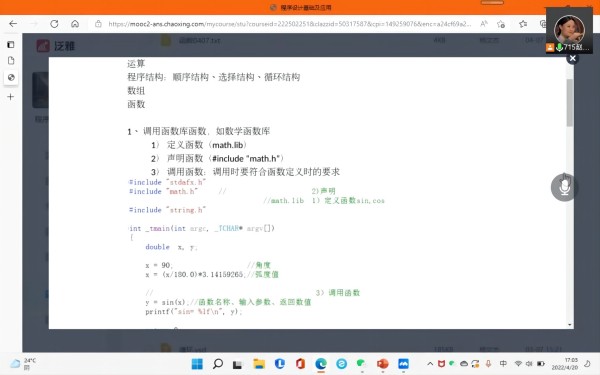The height and width of the screenshot is (375, 600).
Task: Switch to Microsoft Edge in the taskbar
Action: (x=321, y=364)
